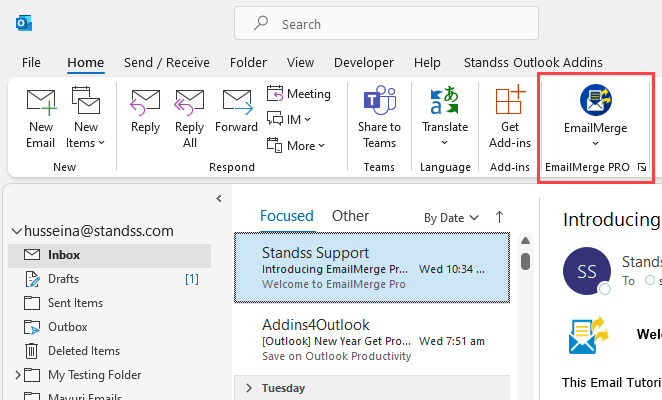Click the Outbox folder icon
The width and height of the screenshot is (662, 400).
32,327
